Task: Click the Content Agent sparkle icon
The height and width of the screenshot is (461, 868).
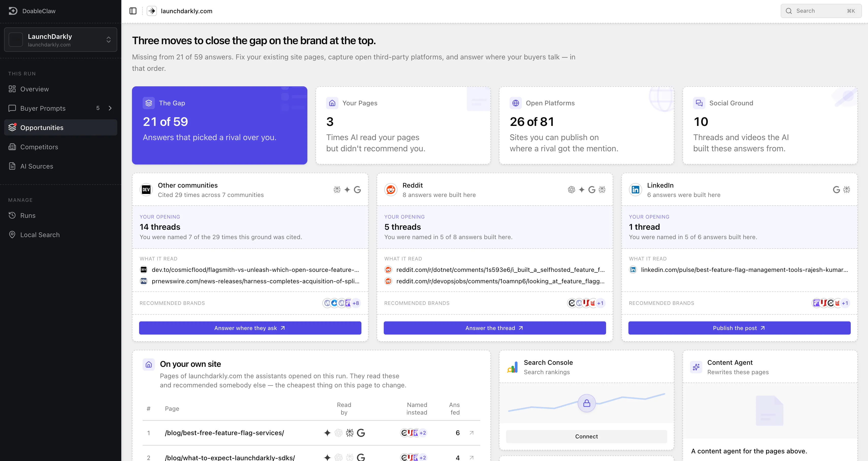Action: click(x=696, y=367)
